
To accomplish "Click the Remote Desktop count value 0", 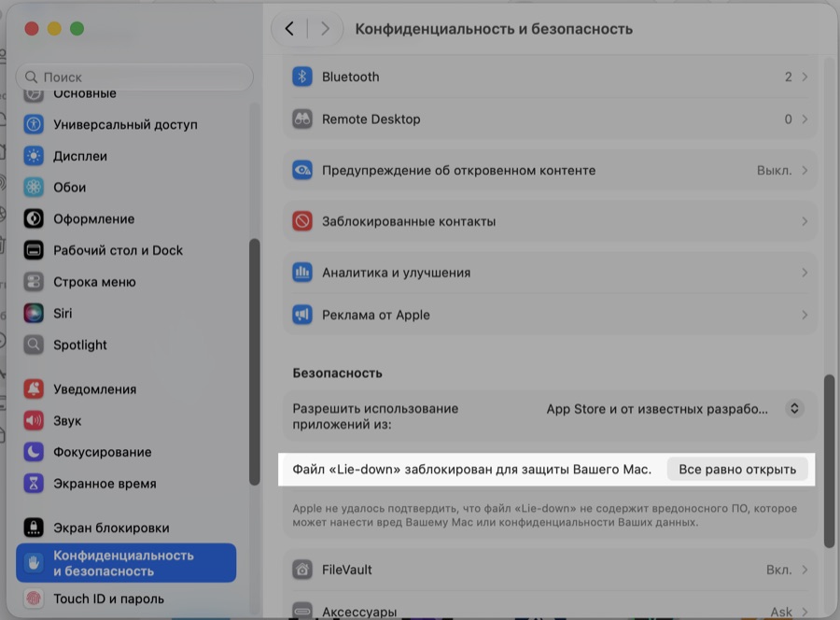I will coord(788,119).
